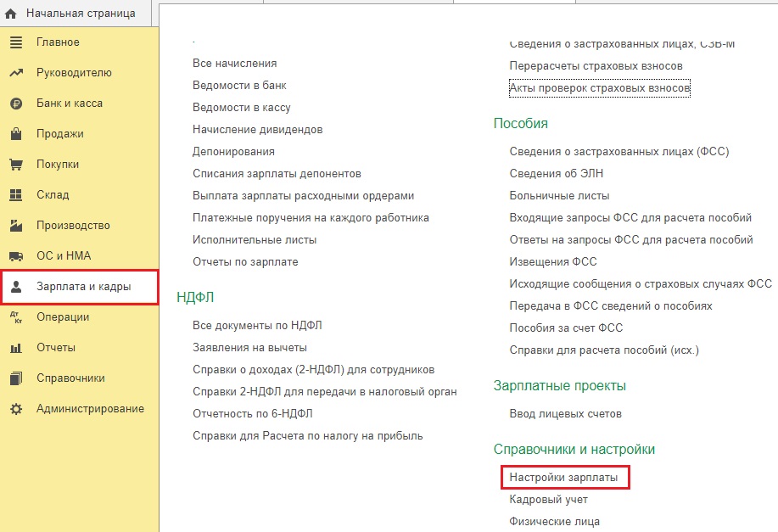Open Передача в ФСС сведений о пособиях
This screenshot has height=532, width=778.
tap(611, 306)
